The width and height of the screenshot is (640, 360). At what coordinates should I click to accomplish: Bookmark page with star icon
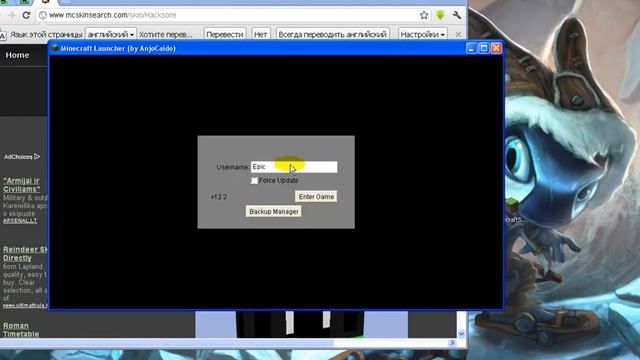point(424,15)
